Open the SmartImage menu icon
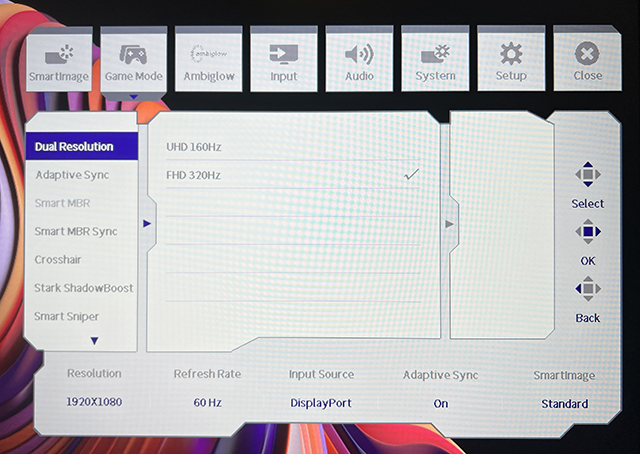The image size is (640, 454). [x=59, y=52]
